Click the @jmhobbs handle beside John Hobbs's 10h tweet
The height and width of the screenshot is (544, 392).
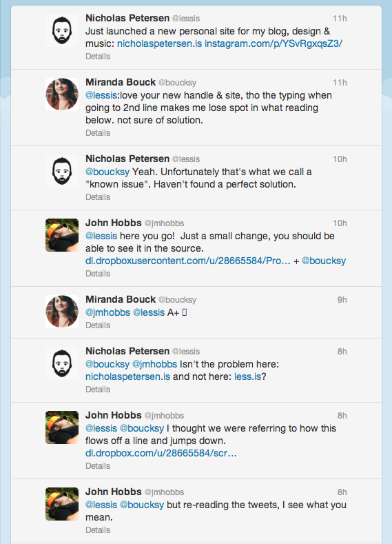tap(164, 223)
